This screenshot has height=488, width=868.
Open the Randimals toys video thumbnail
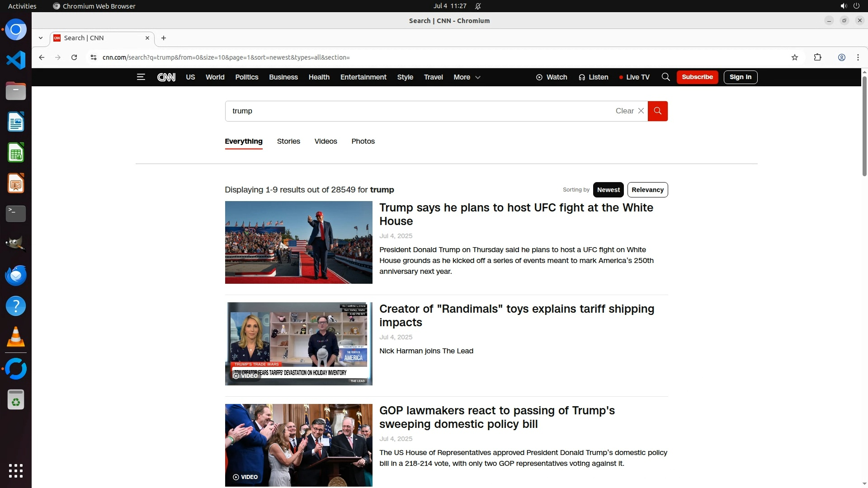(298, 344)
